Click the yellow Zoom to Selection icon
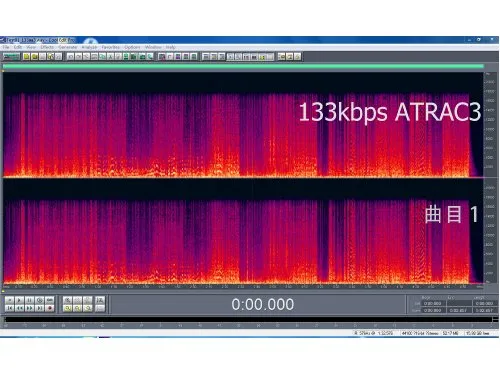Screen dimensions: 500x375 click(x=67, y=308)
